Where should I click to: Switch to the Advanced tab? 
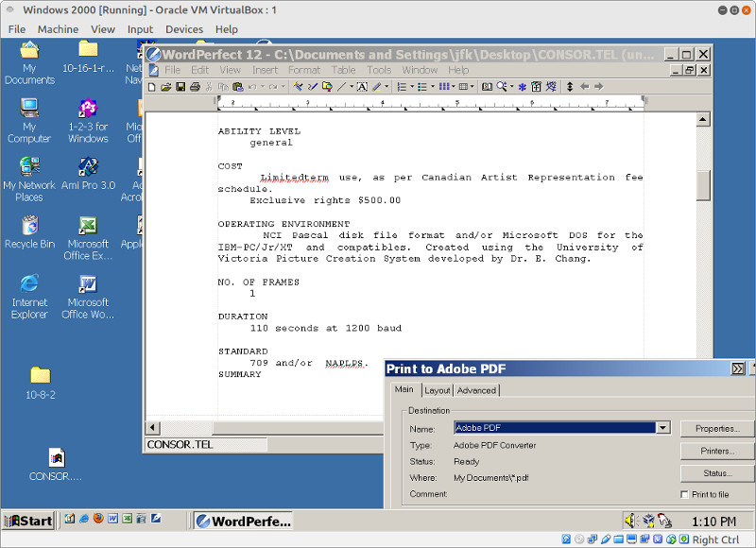pos(476,390)
